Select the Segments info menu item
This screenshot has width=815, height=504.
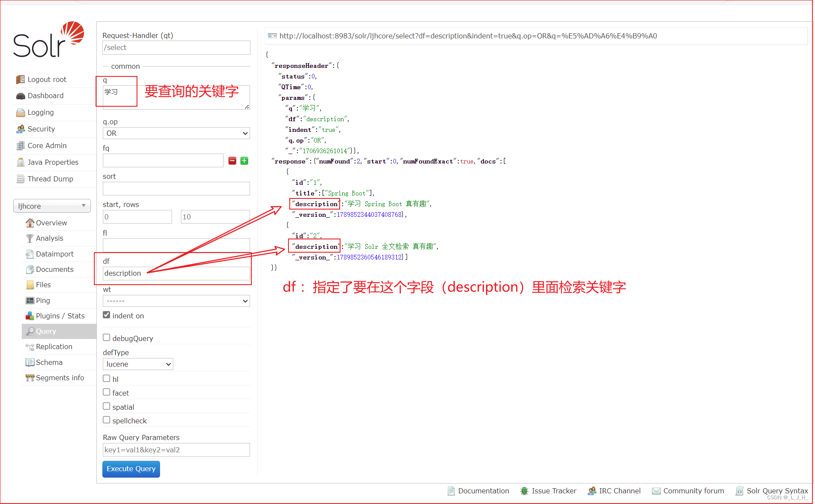[59, 378]
